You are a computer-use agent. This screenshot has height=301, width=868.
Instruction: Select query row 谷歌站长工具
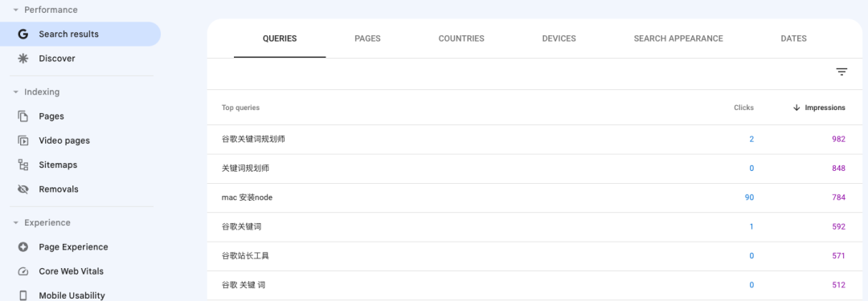coord(534,256)
